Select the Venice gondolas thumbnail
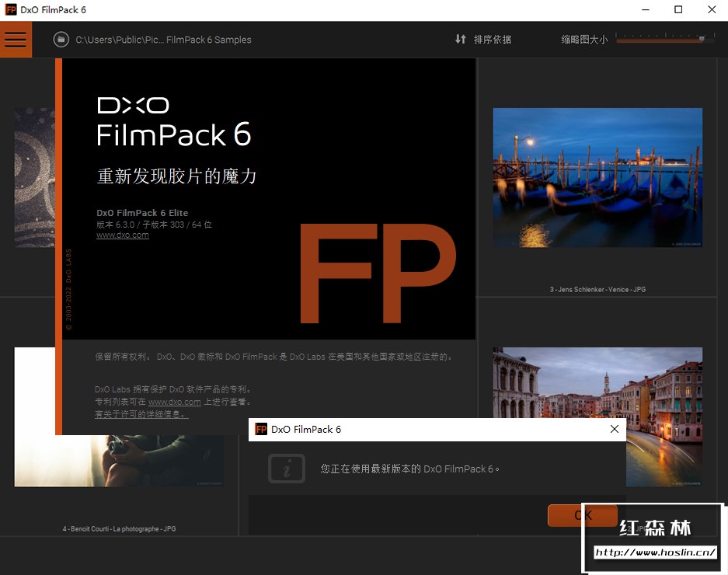728x575 pixels. pos(597,177)
